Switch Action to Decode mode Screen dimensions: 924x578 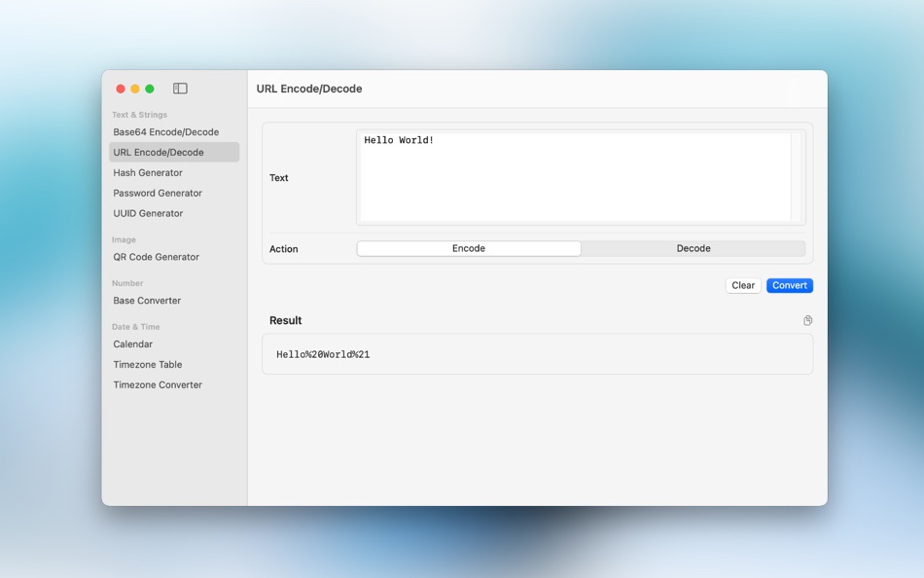tap(693, 248)
